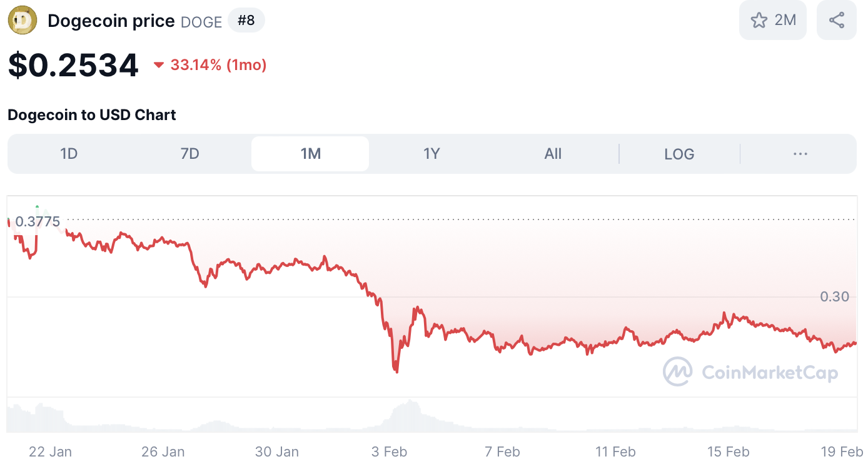Viewport: 868px width, 464px height.
Task: Switch to the 1D tab
Action: 69,153
